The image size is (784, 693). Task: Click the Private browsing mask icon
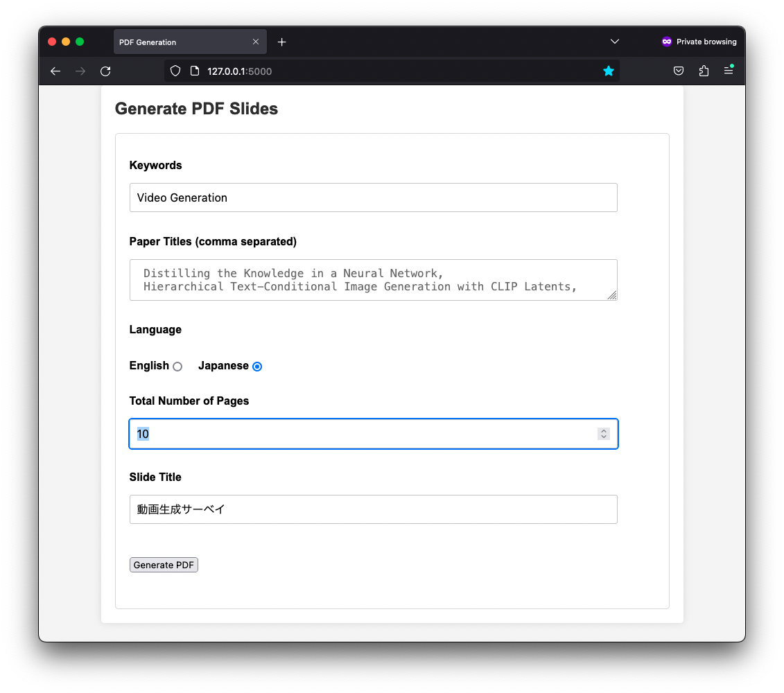(666, 42)
